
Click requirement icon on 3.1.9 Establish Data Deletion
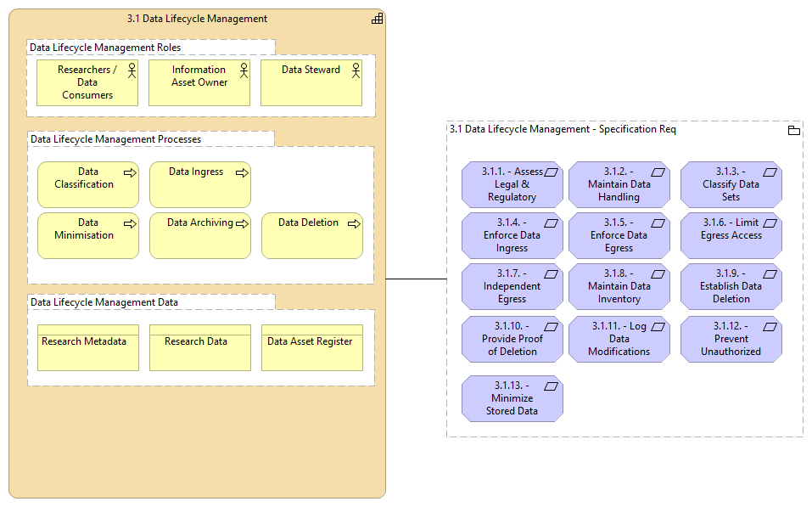(x=770, y=273)
